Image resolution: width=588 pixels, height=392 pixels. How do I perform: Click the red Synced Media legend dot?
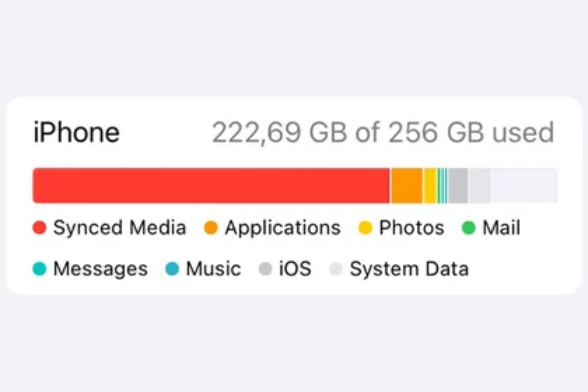click(39, 227)
